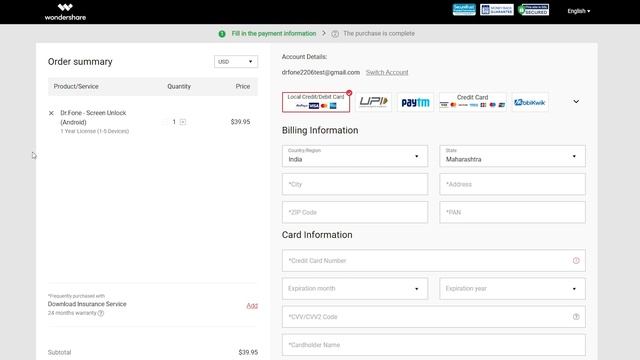Image resolution: width=640 pixels, height=360 pixels.
Task: Select Paytm payment method
Action: (416, 102)
